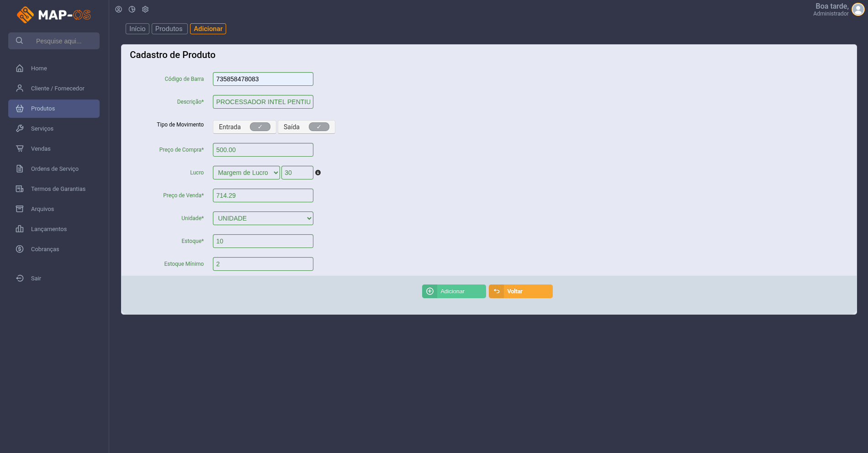Open the settings gear icon in top bar
Image resolution: width=868 pixels, height=453 pixels.
pyautogui.click(x=145, y=9)
